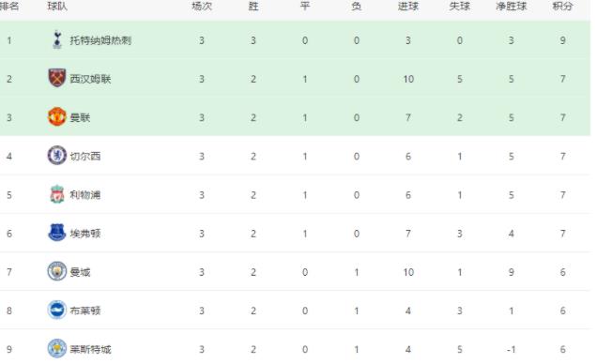
Task: Click the Everton crest icon
Action: click(x=57, y=233)
